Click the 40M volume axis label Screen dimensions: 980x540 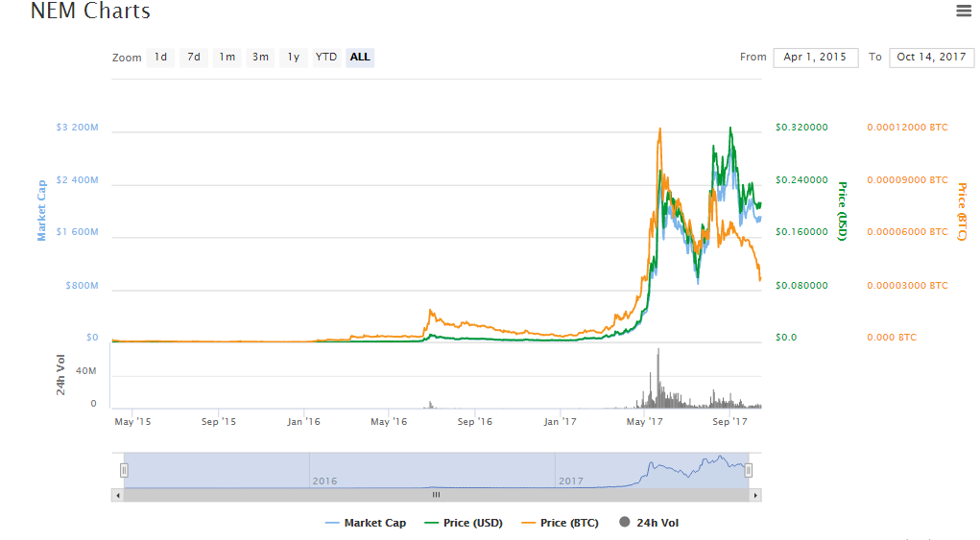(85, 371)
